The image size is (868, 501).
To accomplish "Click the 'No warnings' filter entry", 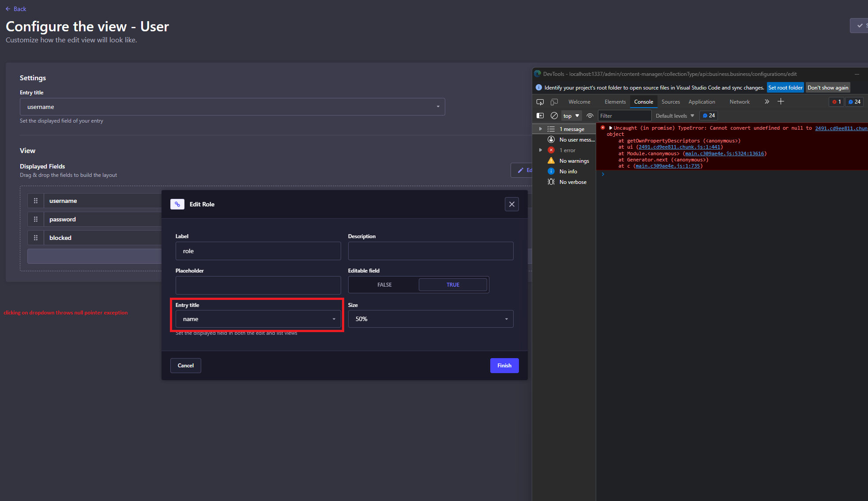I will point(574,161).
